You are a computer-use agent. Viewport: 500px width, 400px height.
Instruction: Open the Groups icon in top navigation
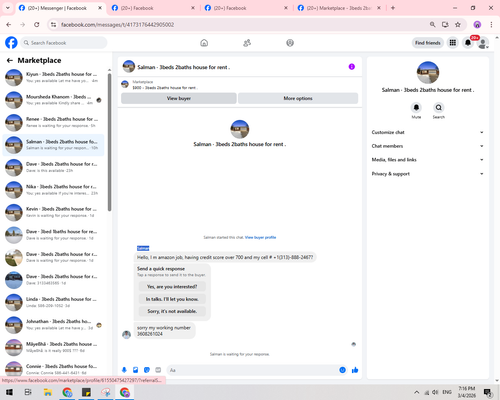pyautogui.click(x=290, y=43)
